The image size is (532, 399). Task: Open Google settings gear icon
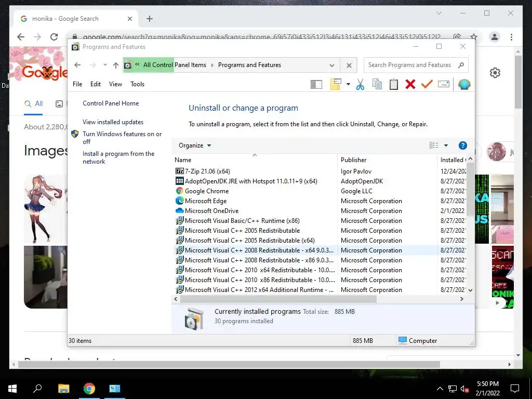pos(495,73)
